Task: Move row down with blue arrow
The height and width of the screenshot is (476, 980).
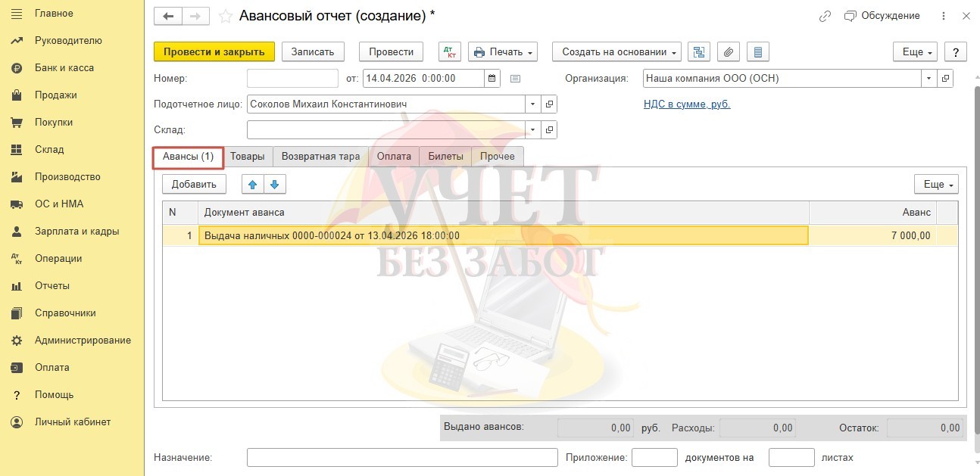Action: (274, 184)
